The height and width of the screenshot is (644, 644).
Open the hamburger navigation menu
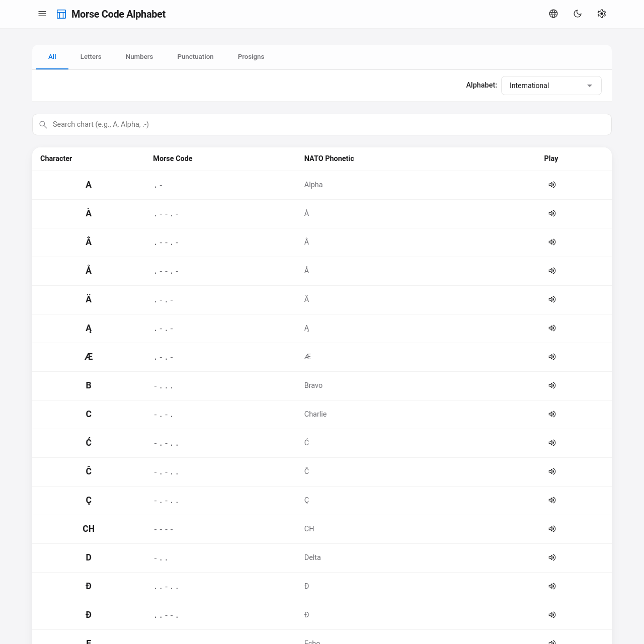coord(42,14)
